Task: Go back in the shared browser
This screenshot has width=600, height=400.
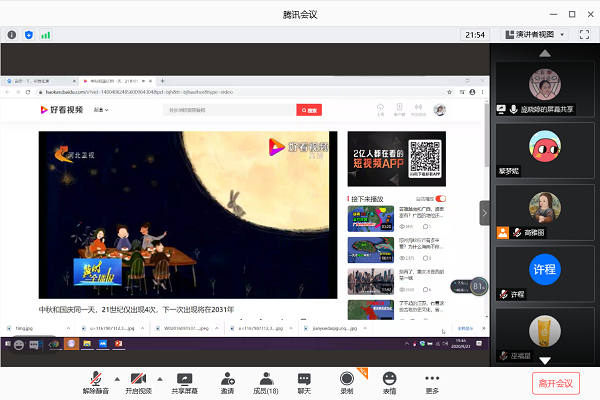Action: (x=7, y=92)
